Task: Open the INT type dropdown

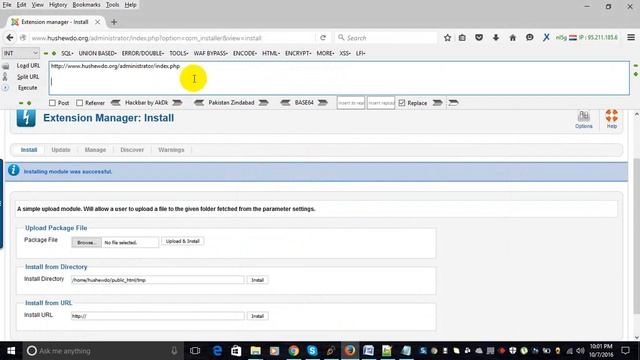Action: pos(20,53)
